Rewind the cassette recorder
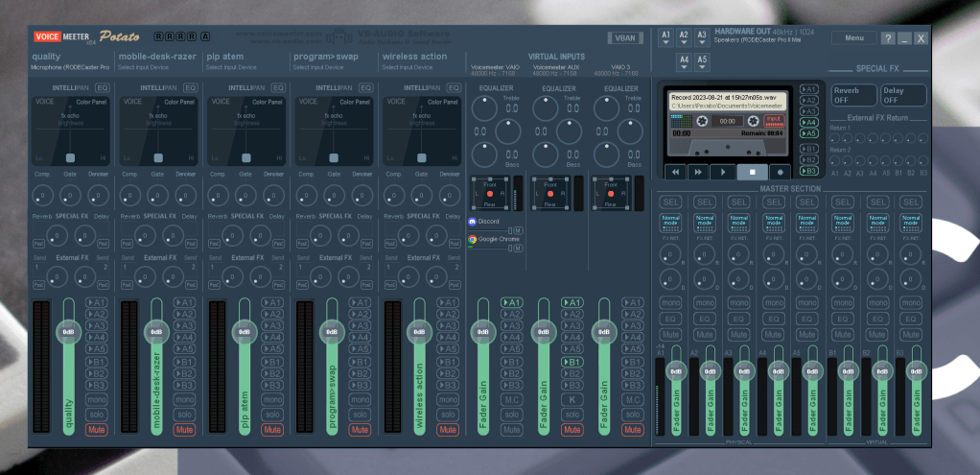This screenshot has width=980, height=475. coord(676,172)
